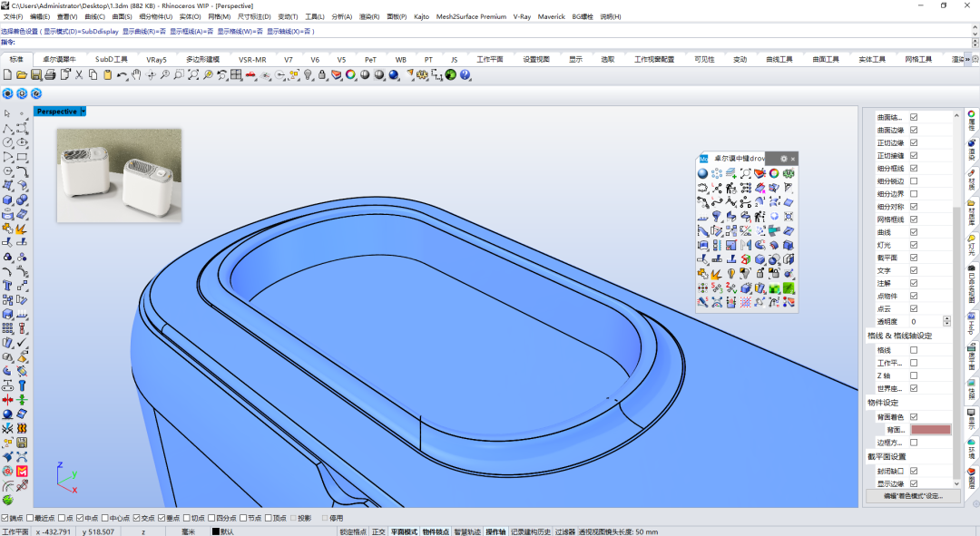Image resolution: width=980 pixels, height=536 pixels.
Task: Close the floating 卓尔谟 toolbar
Action: 792,159
